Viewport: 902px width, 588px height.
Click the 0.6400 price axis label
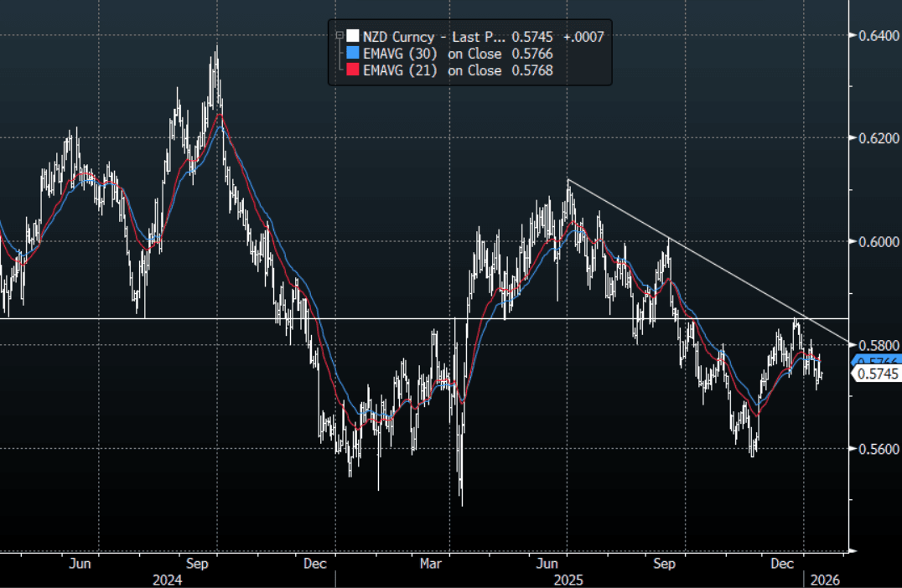pyautogui.click(x=879, y=36)
